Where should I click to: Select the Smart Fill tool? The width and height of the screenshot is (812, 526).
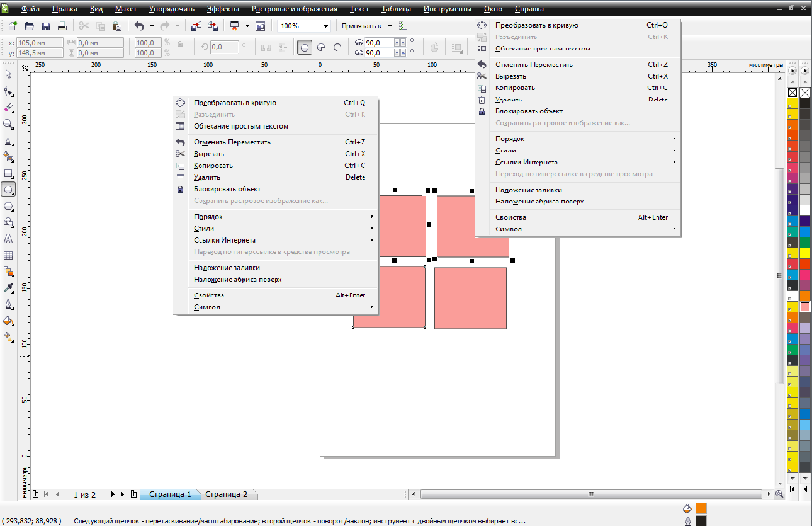click(9, 156)
